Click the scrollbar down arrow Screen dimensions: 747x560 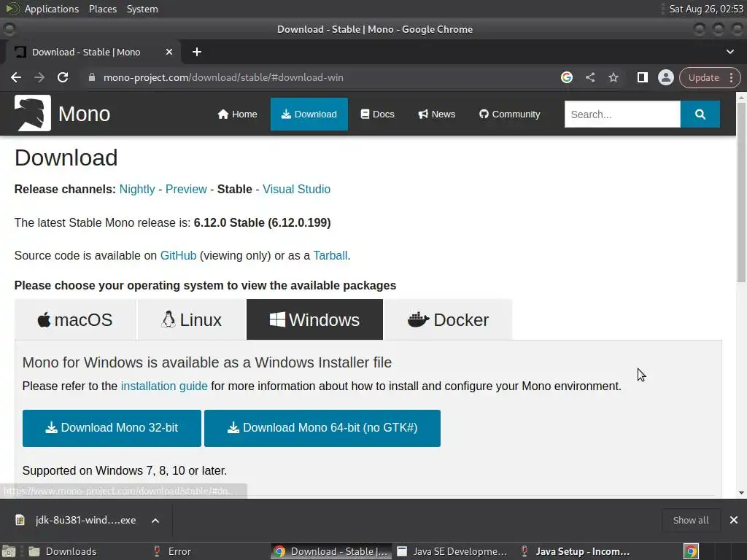(741, 493)
